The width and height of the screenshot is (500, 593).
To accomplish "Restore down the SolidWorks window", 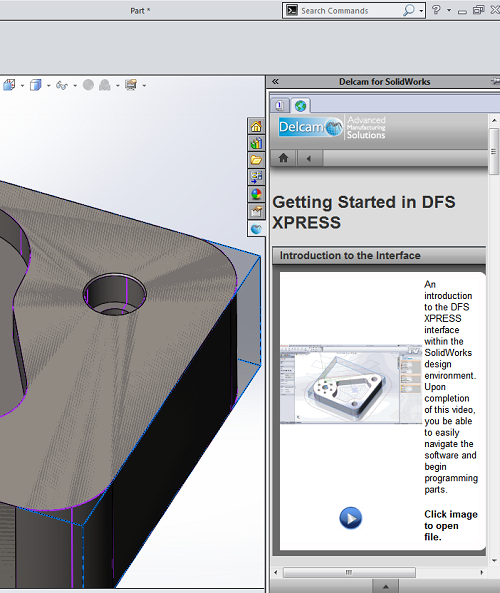I will point(478,10).
